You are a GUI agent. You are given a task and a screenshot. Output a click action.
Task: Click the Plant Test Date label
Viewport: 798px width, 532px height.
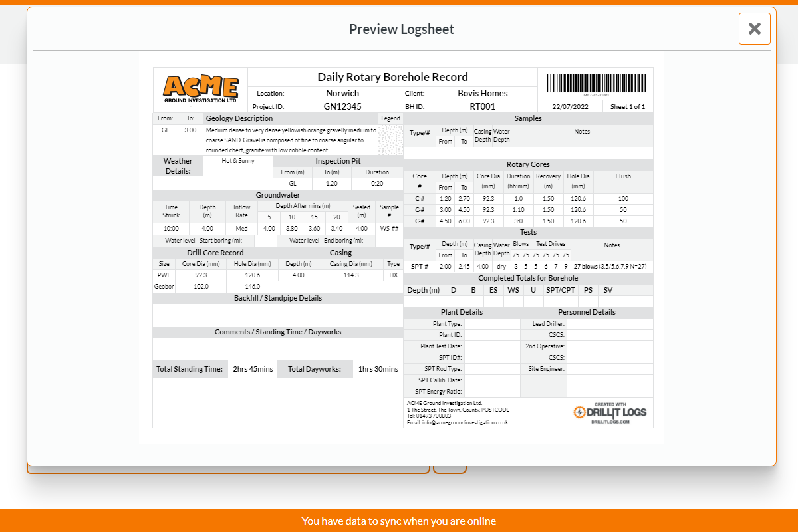pos(441,346)
